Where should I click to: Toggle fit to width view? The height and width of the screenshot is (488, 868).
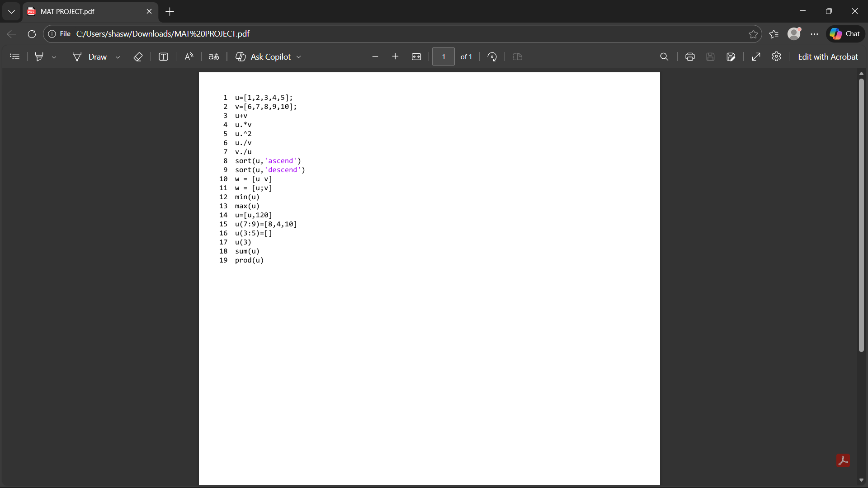[416, 56]
